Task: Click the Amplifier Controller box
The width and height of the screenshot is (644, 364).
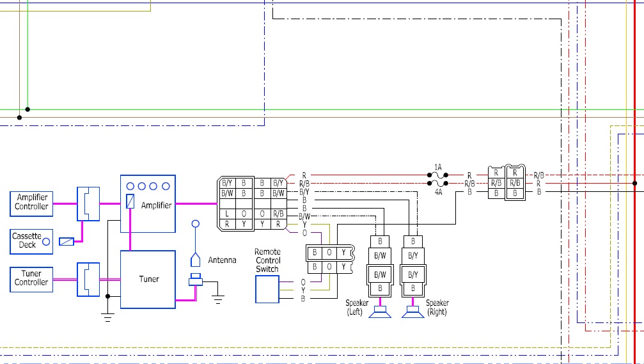Action: point(32,203)
